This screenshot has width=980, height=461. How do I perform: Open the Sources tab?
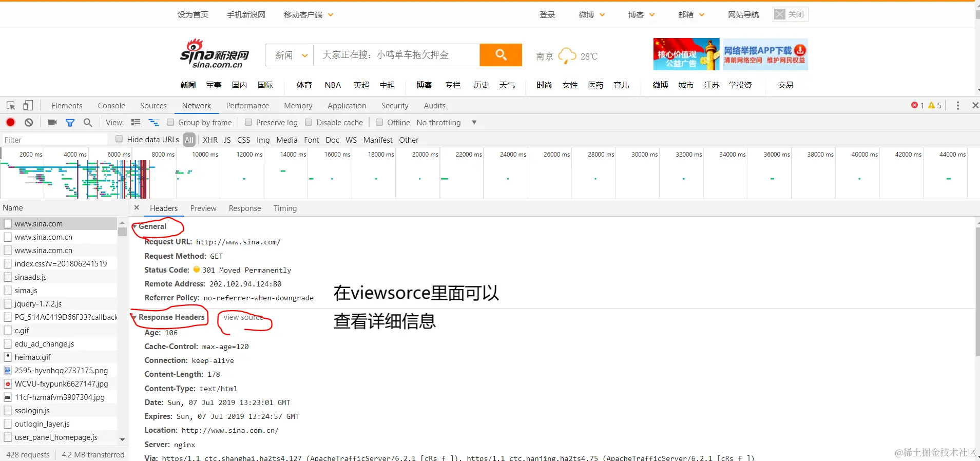pyautogui.click(x=153, y=105)
